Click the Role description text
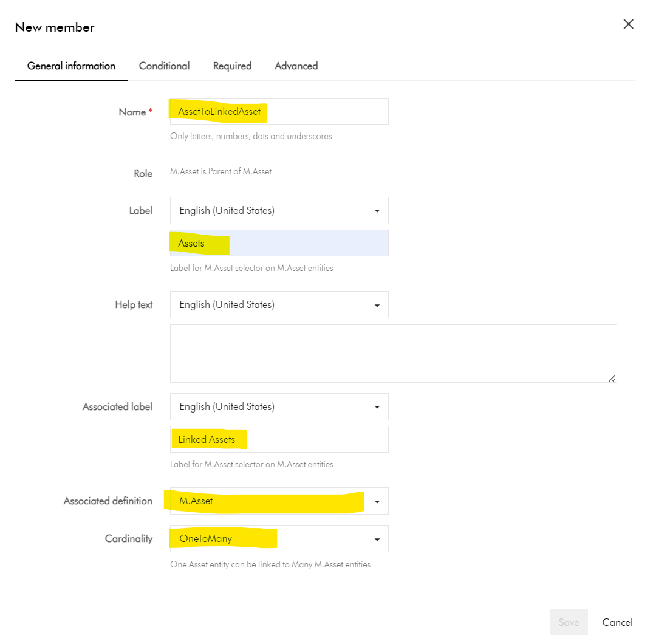 click(221, 172)
